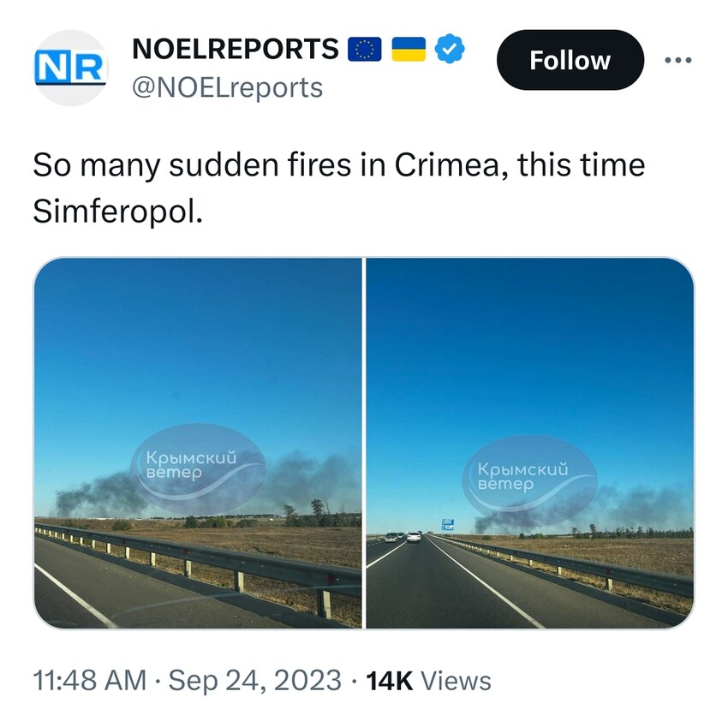Click the 11:48 AM Sep 24, 2023 timestamp

click(x=187, y=681)
